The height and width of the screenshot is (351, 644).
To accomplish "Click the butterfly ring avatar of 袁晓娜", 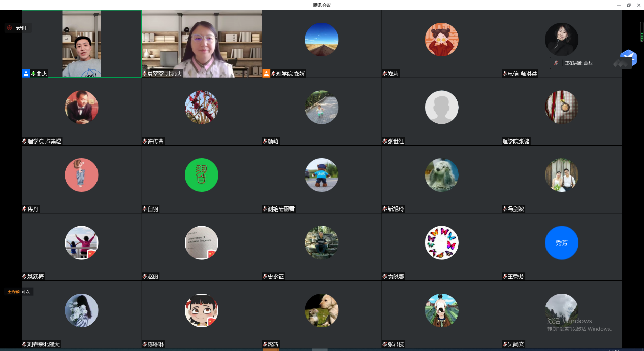I will point(441,242).
